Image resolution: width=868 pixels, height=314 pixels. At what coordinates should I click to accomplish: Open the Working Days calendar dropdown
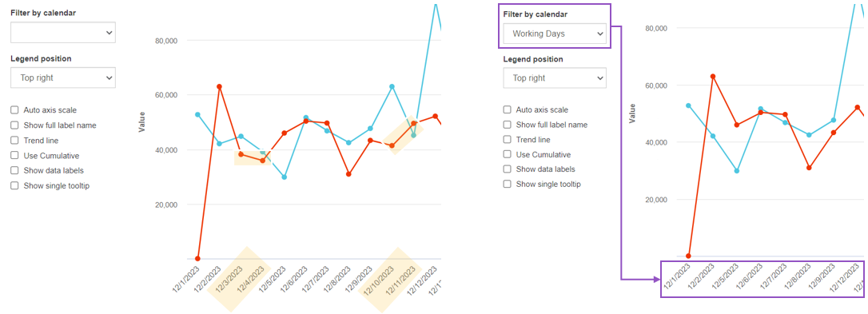point(555,34)
